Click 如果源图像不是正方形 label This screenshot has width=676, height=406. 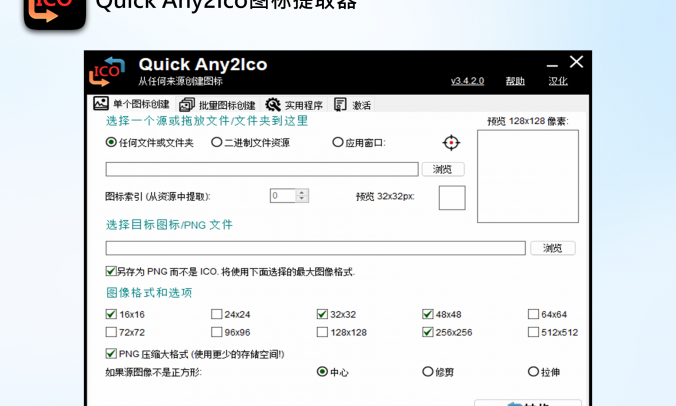153,372
